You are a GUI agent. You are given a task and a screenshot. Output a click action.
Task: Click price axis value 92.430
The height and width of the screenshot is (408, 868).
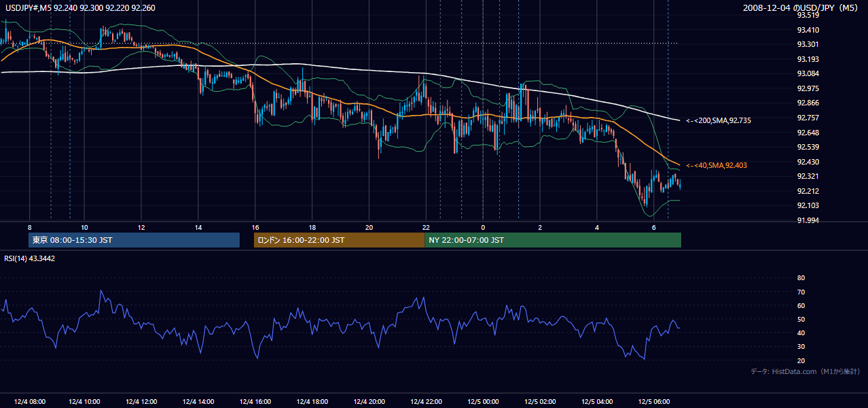coord(808,162)
